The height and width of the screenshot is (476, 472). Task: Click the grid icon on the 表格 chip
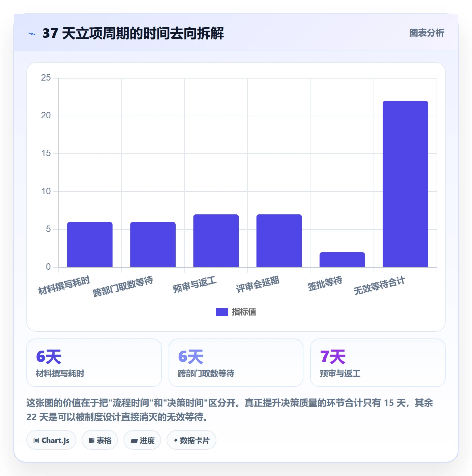coord(91,440)
